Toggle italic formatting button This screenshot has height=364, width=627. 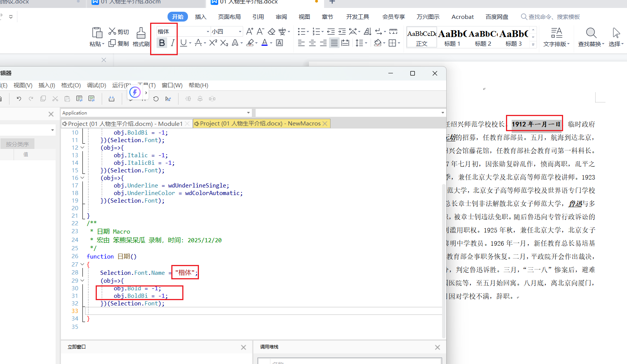(x=172, y=43)
